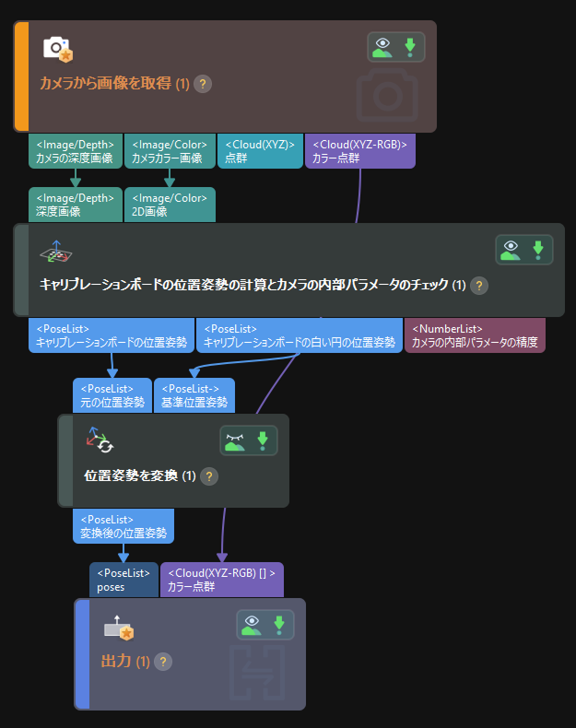Click the calibration board pose step icon
The width and height of the screenshot is (576, 728).
click(x=56, y=252)
